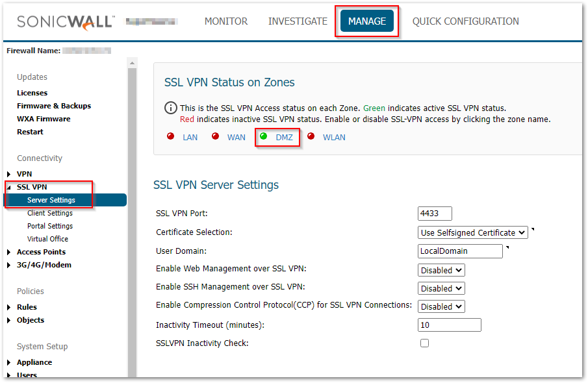The height and width of the screenshot is (383, 588).
Task: Open the INVESTIGATE tab
Action: (298, 21)
